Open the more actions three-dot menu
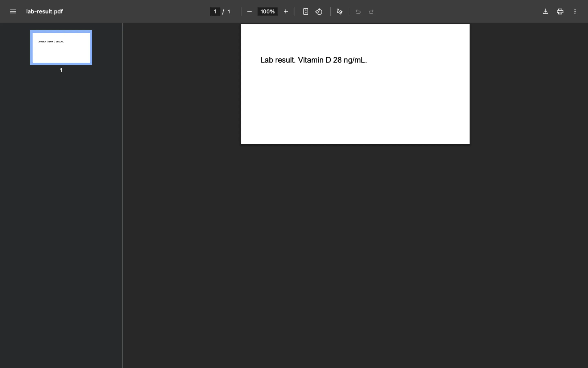Screen dimensions: 588x368 575,11
